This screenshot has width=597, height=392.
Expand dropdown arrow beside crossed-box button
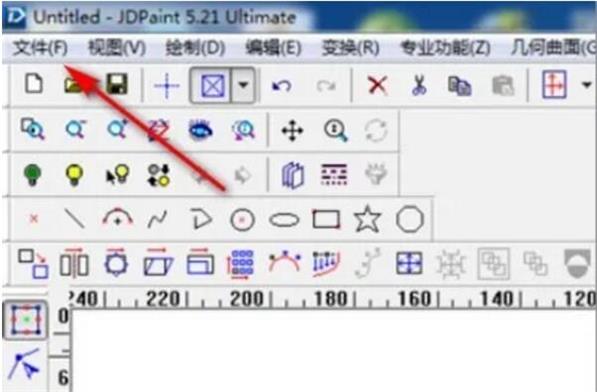pos(243,85)
